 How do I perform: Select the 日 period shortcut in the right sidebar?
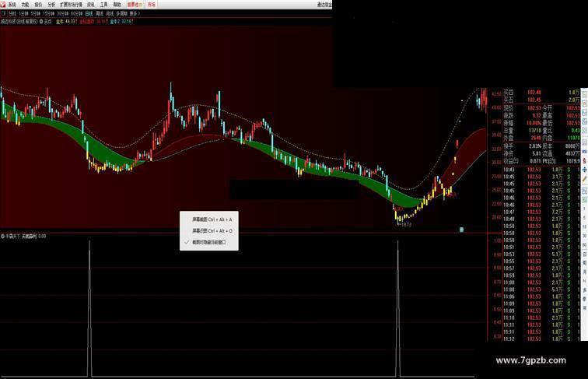584,254
